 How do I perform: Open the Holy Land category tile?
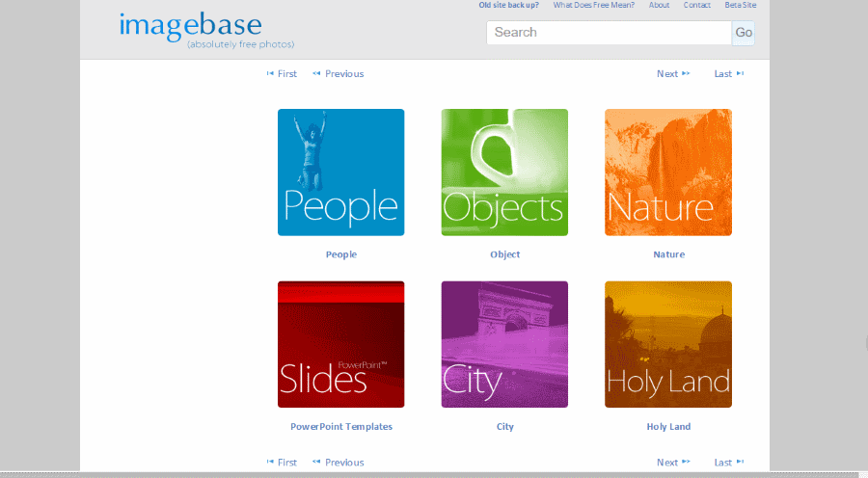coord(668,344)
